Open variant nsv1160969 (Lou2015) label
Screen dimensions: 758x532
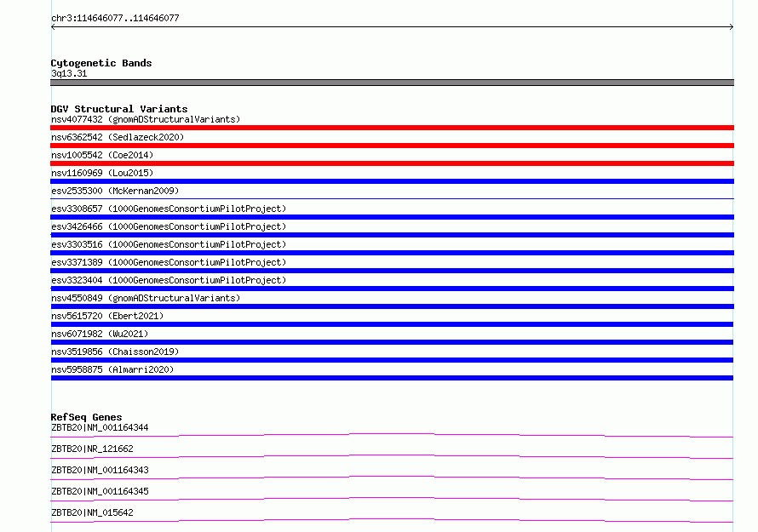pos(102,173)
